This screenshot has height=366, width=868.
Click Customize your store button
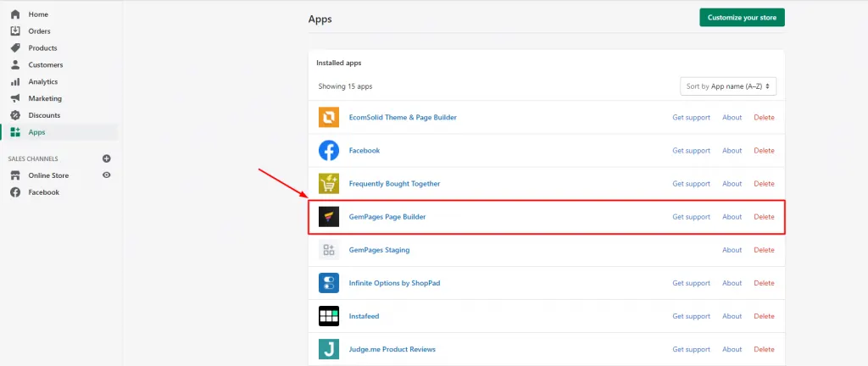[x=742, y=17]
